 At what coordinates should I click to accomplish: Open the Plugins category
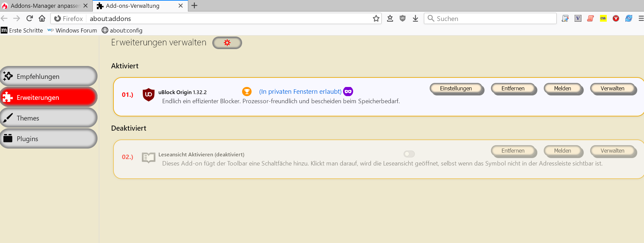[48, 139]
